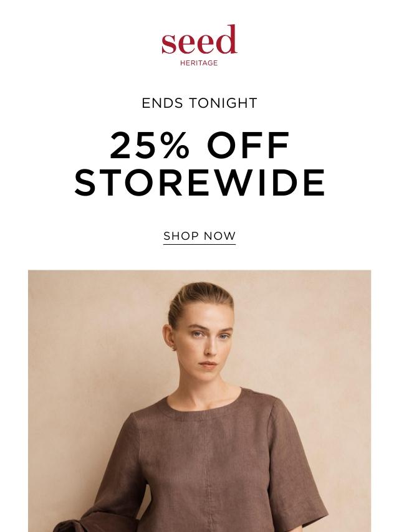Click the underline beneath SHOP NOW

(x=199, y=244)
